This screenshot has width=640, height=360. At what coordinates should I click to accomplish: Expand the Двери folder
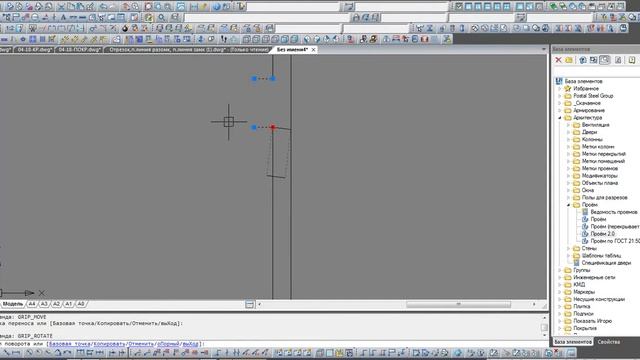click(x=568, y=132)
